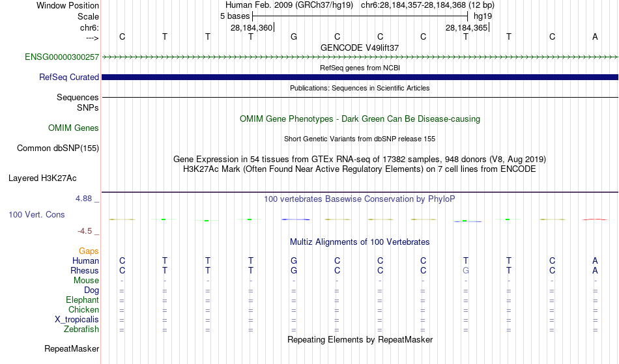Image resolution: width=619 pixels, height=364 pixels.
Task: Click the RefSeq Curated track label
Action: 68,77
